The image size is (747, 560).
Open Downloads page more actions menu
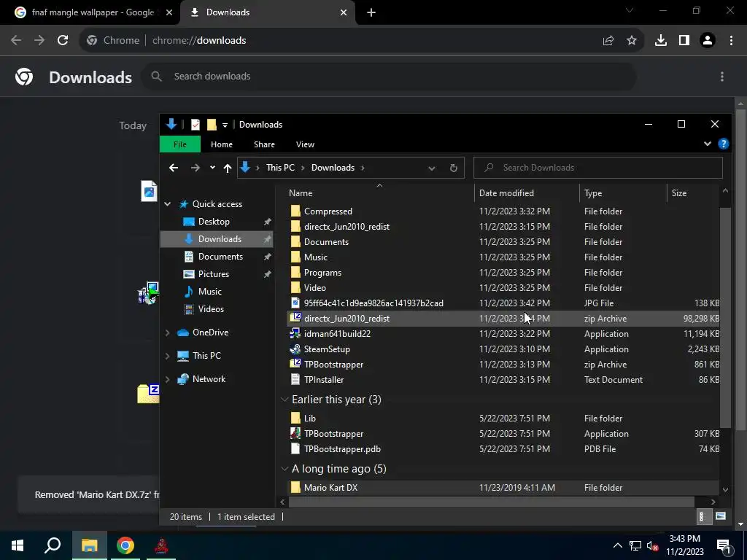click(x=722, y=76)
